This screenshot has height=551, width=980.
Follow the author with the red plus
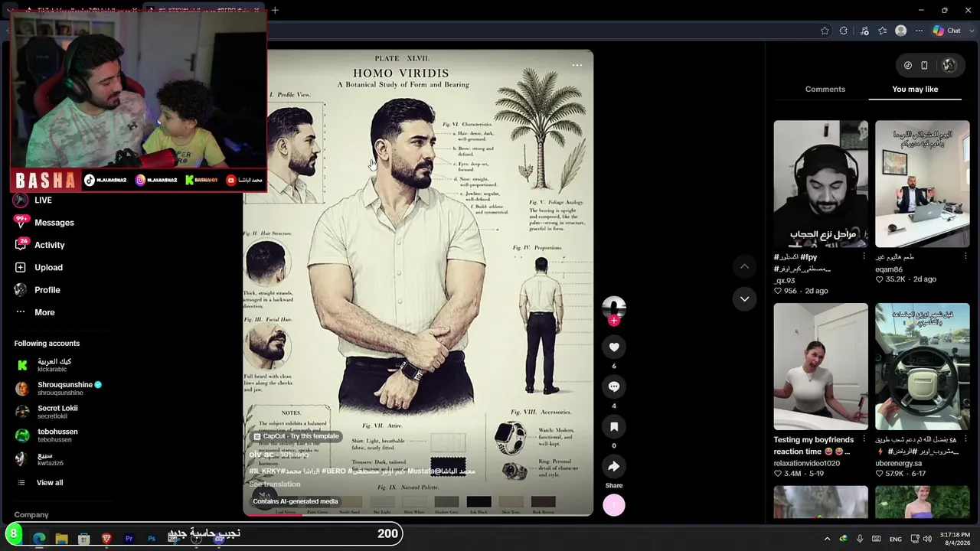[614, 321]
